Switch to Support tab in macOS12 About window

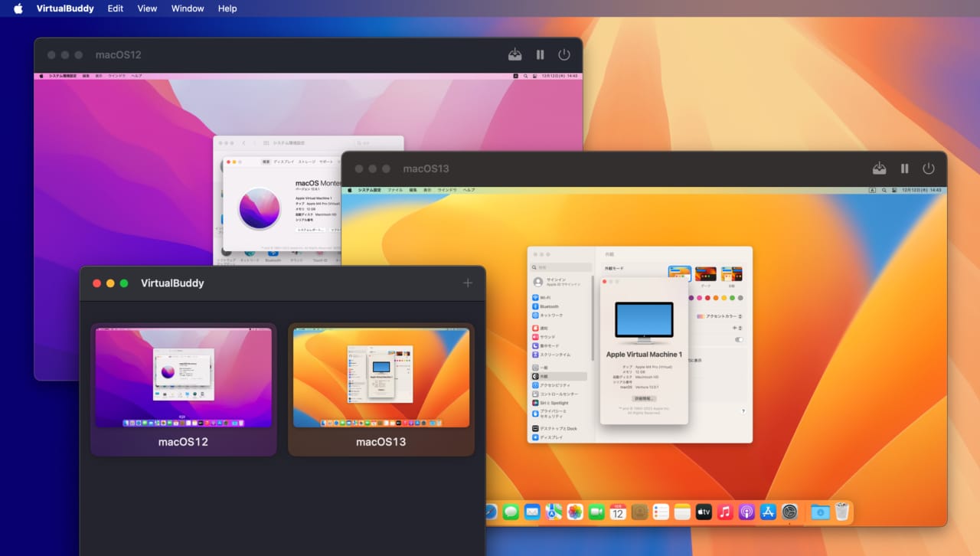click(x=326, y=162)
